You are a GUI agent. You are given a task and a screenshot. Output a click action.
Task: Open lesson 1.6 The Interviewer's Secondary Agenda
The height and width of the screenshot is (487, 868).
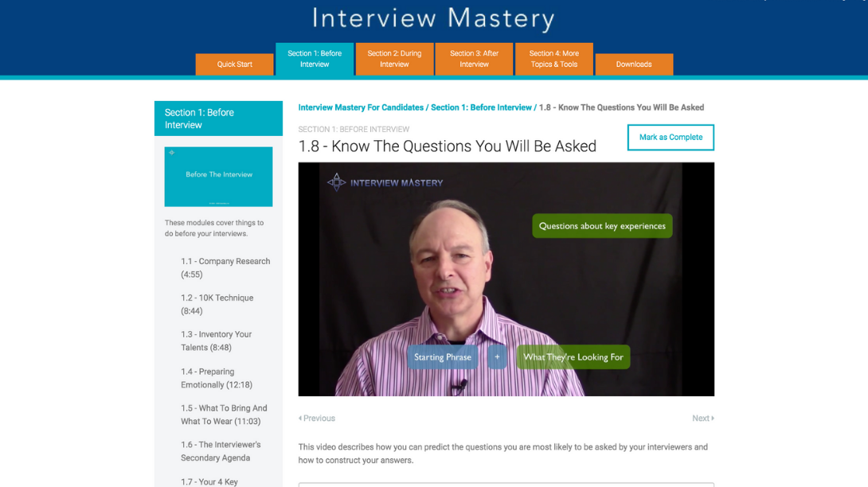[221, 451]
